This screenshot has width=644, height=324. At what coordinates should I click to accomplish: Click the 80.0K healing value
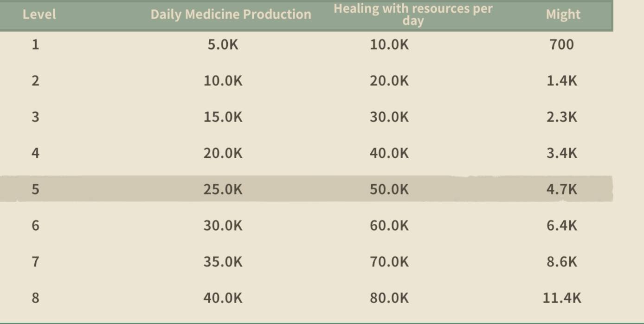click(x=389, y=298)
